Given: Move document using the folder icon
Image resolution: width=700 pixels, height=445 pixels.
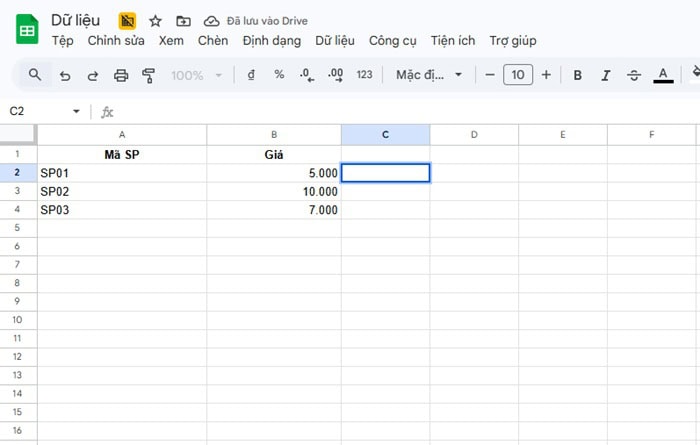Looking at the screenshot, I should tap(183, 21).
